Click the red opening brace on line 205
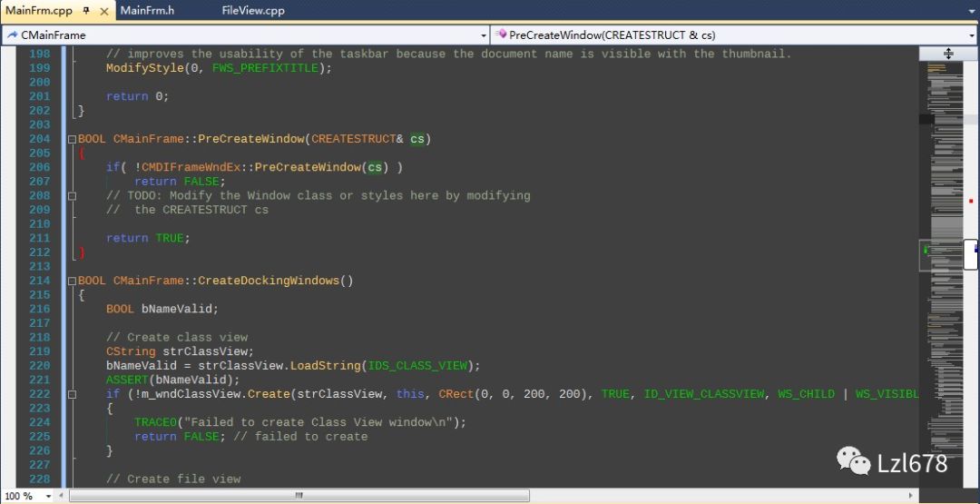The image size is (980, 504). (x=82, y=153)
